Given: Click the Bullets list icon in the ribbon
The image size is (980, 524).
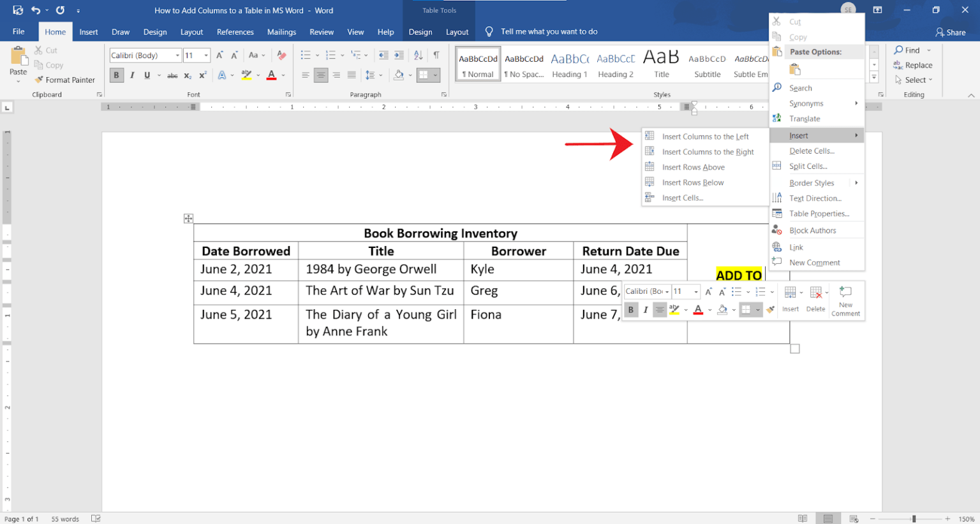Looking at the screenshot, I should click(306, 55).
